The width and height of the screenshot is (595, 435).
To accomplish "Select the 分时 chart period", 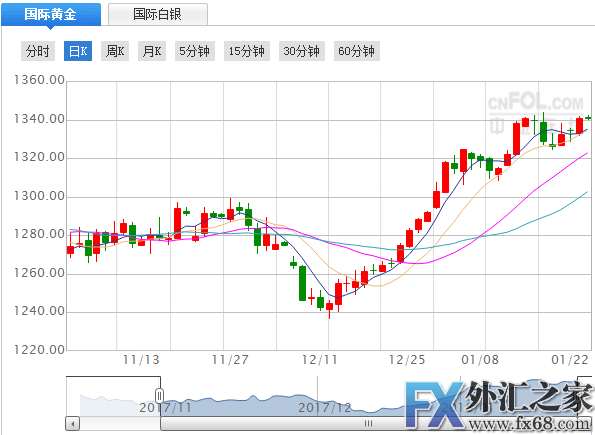I will click(38, 51).
